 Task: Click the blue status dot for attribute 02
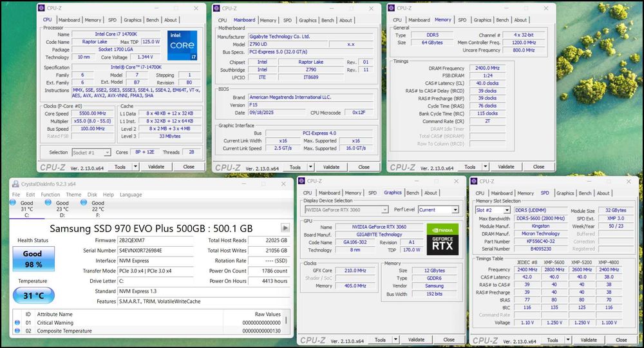pyautogui.click(x=17, y=331)
